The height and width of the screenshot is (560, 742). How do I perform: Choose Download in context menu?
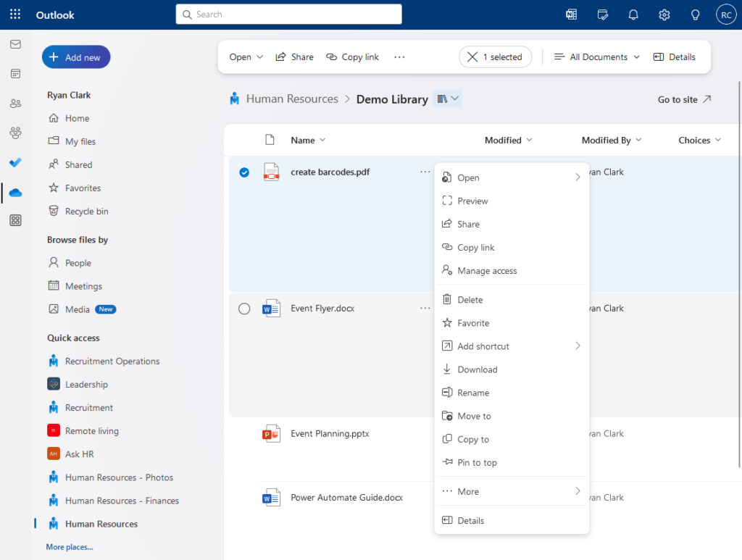tap(512, 369)
